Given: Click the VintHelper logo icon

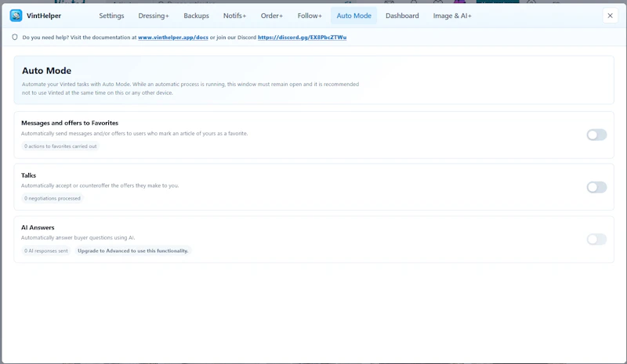Looking at the screenshot, I should click(16, 16).
